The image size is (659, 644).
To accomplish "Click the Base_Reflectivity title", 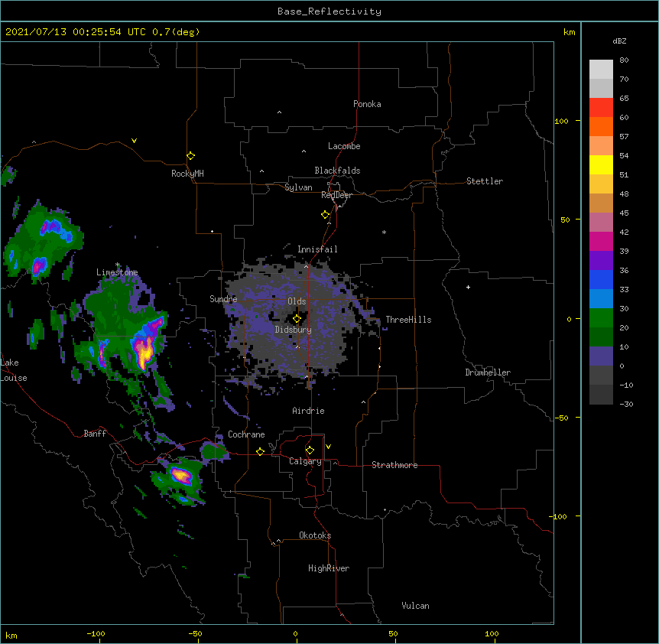I will (x=329, y=11).
